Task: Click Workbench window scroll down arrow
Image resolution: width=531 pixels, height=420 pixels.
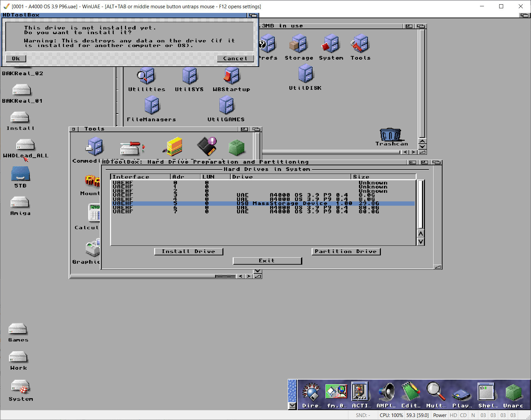Action: pyautogui.click(x=422, y=147)
